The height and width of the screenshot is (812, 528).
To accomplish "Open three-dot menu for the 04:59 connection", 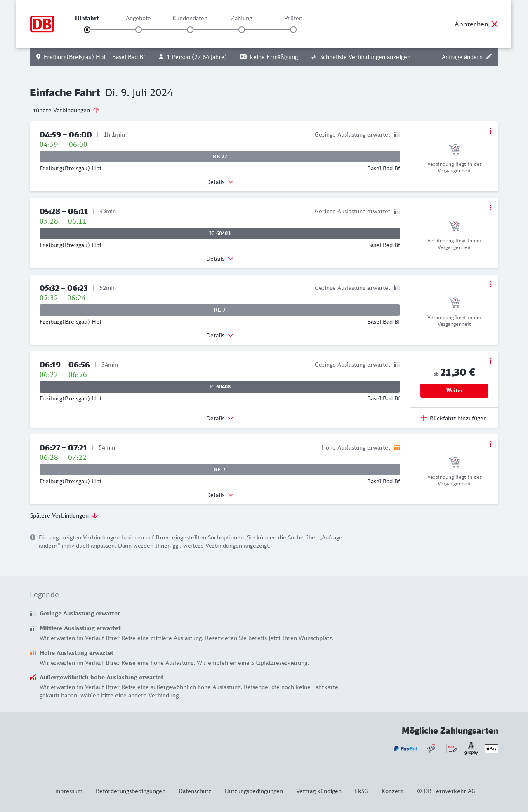I will tap(490, 131).
